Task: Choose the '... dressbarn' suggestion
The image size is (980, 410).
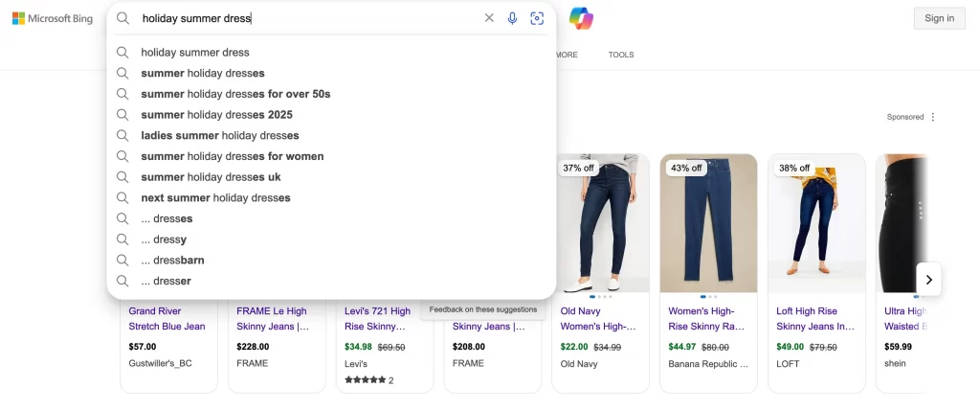Action: click(x=331, y=260)
